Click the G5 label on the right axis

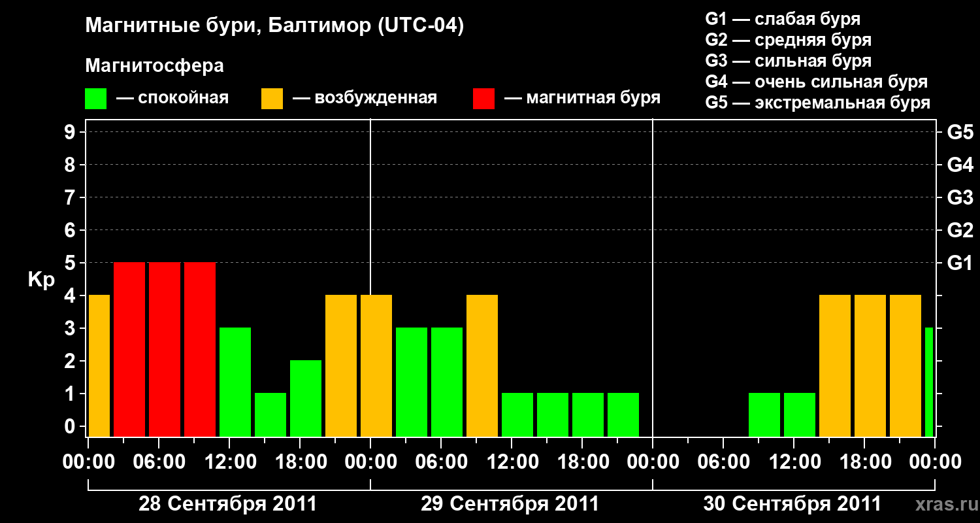pos(960,133)
